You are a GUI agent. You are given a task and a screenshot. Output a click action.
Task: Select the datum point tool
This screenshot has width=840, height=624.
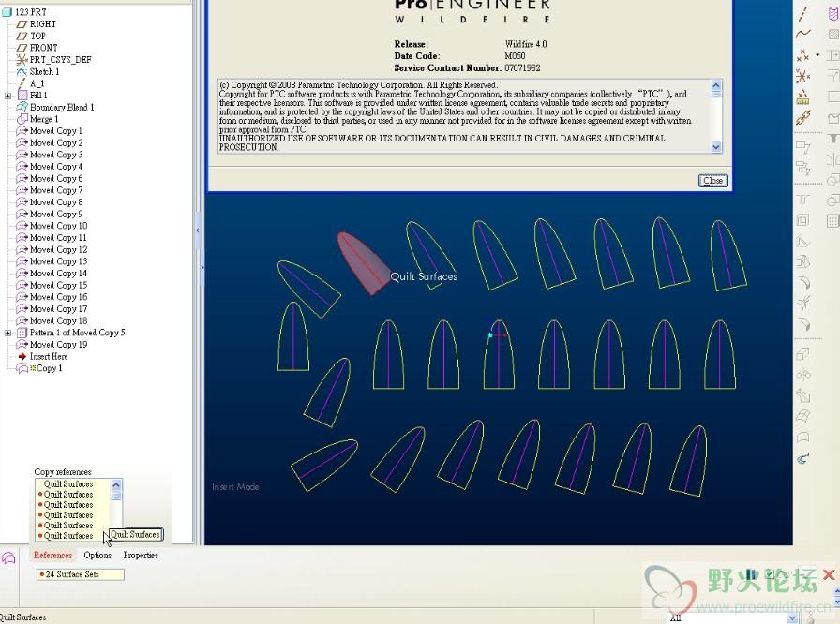802,55
